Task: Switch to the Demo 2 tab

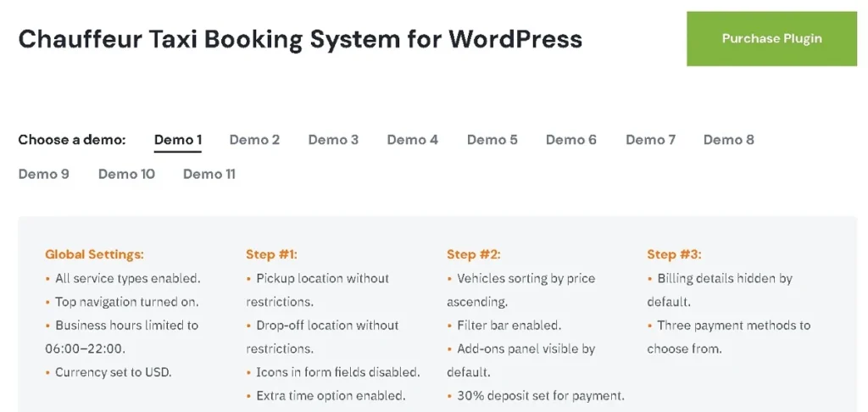Action: point(254,140)
